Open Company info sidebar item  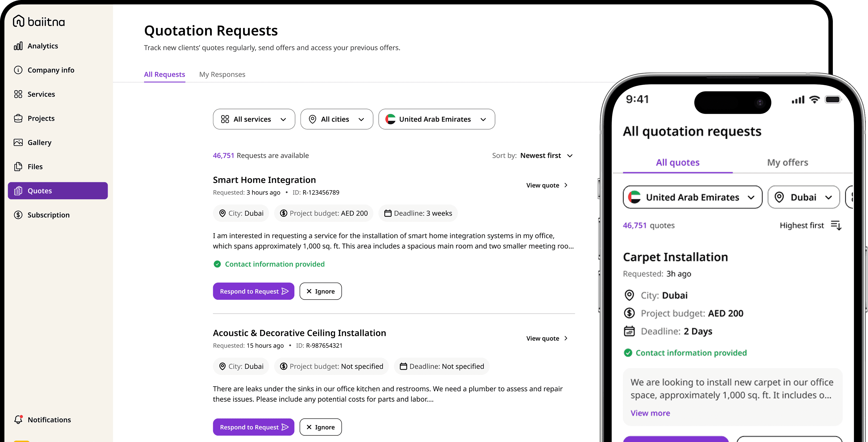pyautogui.click(x=44, y=70)
